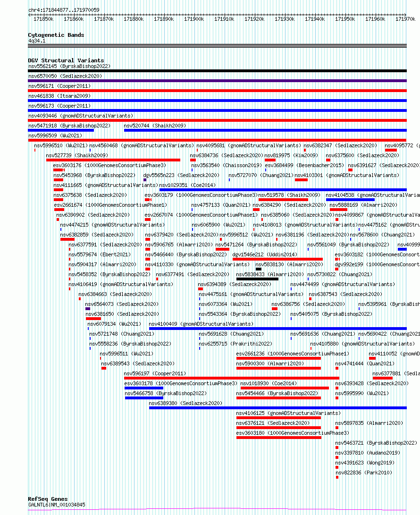Open nsv6389380 (Sedlazeck2020) label
Screen dimensions: 420x515
click(185, 403)
